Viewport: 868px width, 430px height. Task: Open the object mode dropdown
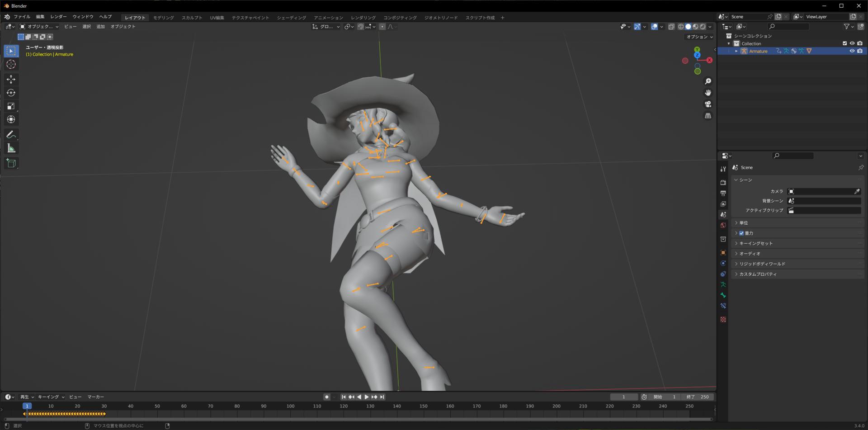coord(39,27)
